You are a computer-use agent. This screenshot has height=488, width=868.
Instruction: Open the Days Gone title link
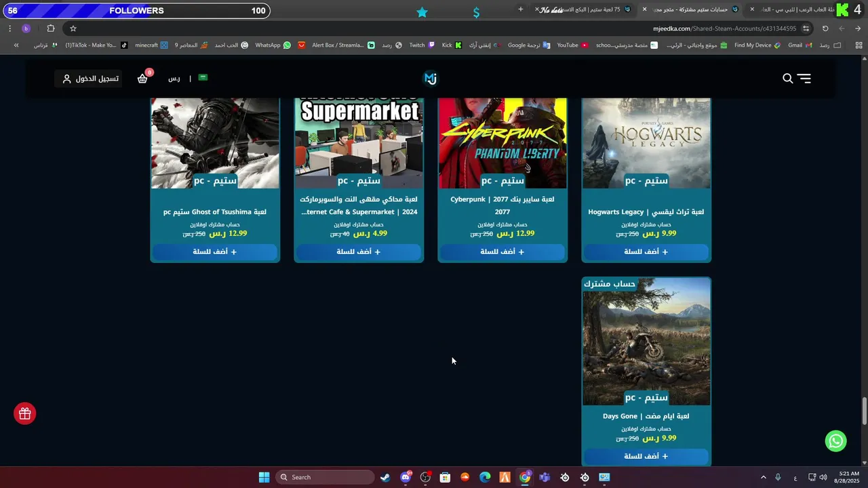[646, 416]
